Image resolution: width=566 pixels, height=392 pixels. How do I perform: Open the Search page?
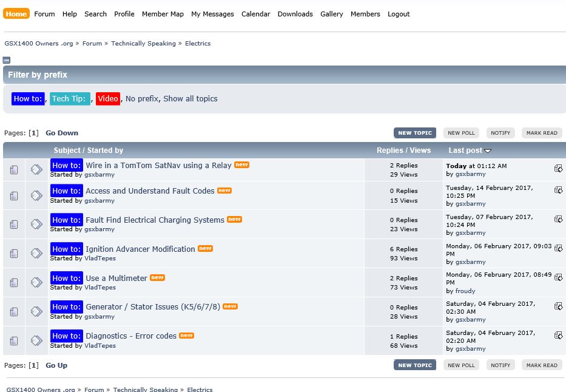95,14
